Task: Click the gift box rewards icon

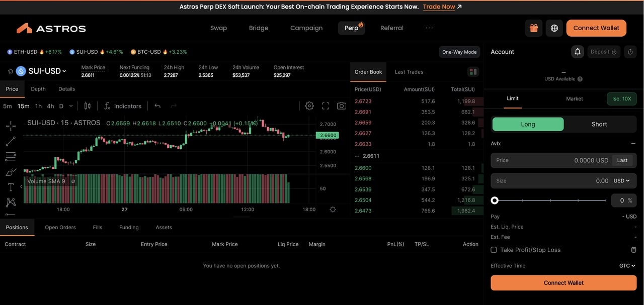Action: point(534,28)
